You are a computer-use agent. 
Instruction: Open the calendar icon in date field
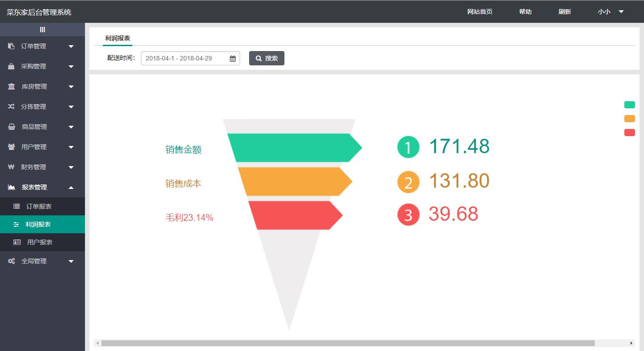pos(233,59)
